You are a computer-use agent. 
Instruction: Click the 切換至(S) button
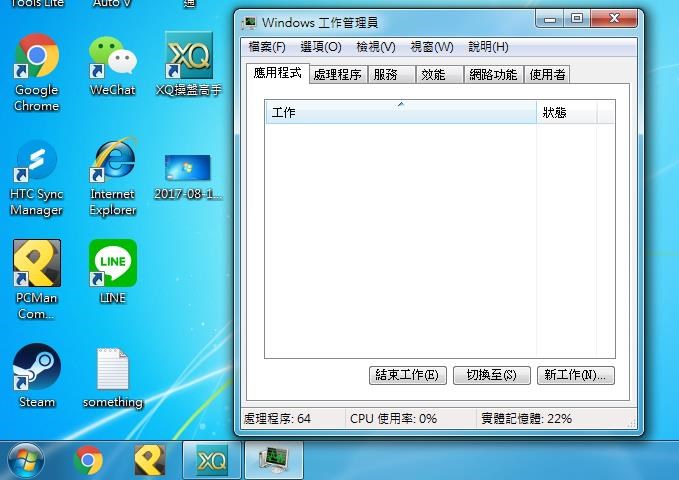[x=491, y=375]
